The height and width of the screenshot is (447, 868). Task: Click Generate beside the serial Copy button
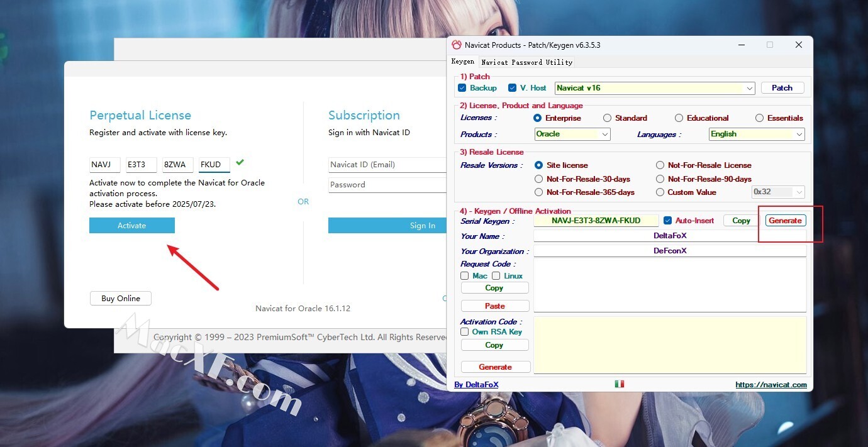coord(786,221)
